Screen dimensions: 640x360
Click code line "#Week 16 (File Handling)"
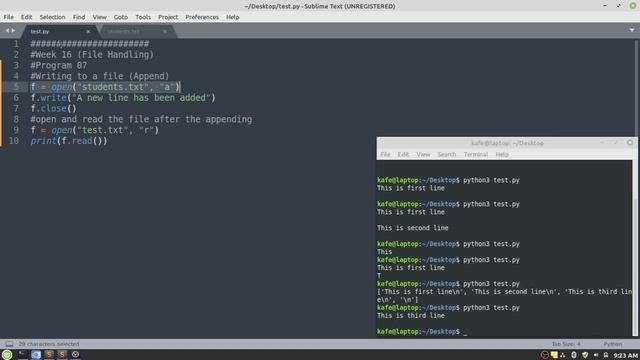pos(92,55)
